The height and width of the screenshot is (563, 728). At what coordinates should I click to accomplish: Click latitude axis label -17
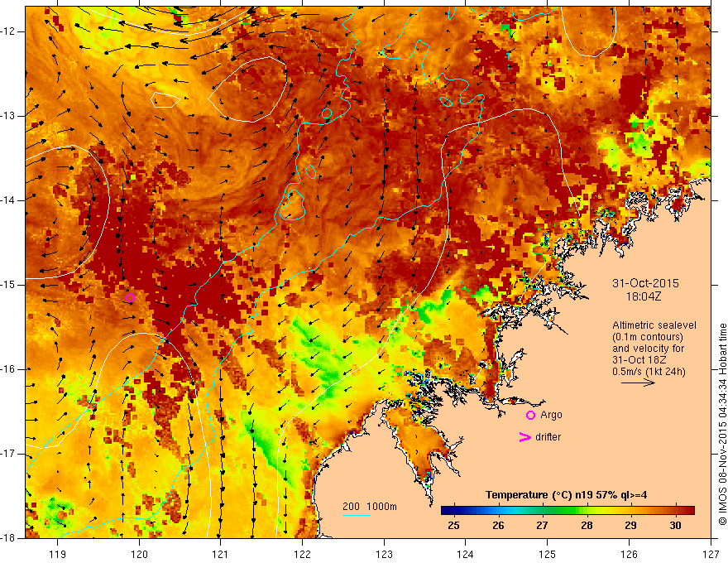(x=8, y=454)
